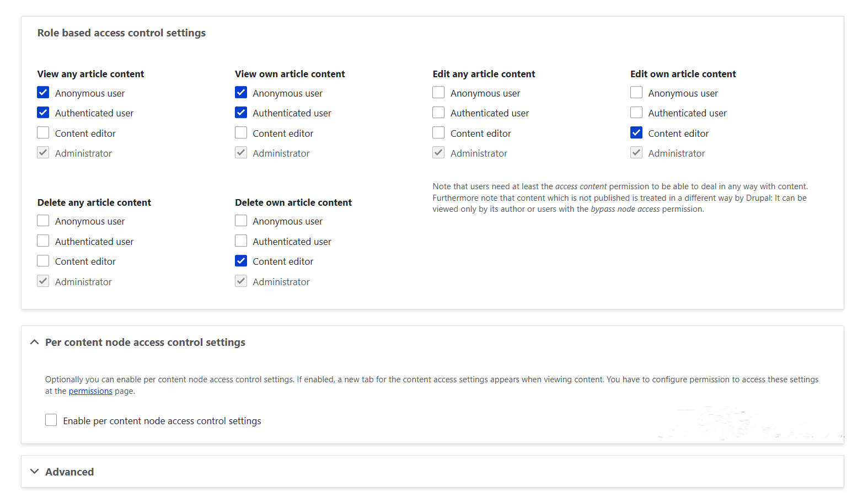Enable Authenticated user for Delete any article content
This screenshot has height=497, width=868.
click(43, 241)
